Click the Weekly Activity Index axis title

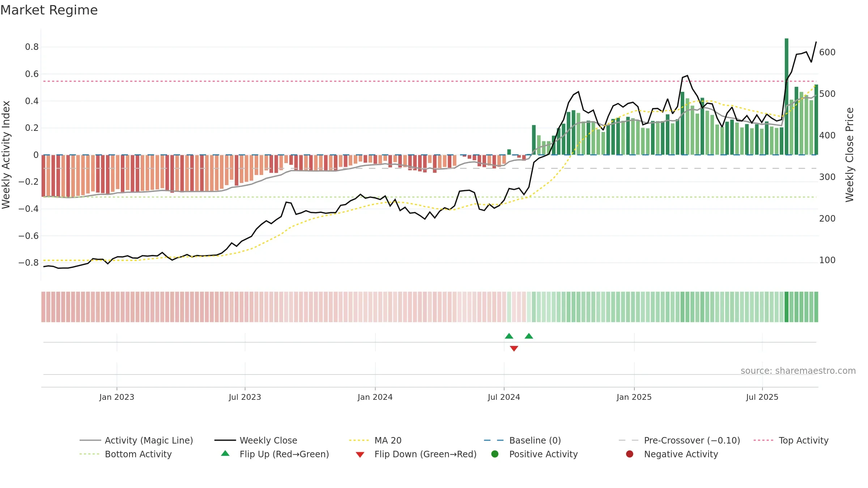[6, 155]
